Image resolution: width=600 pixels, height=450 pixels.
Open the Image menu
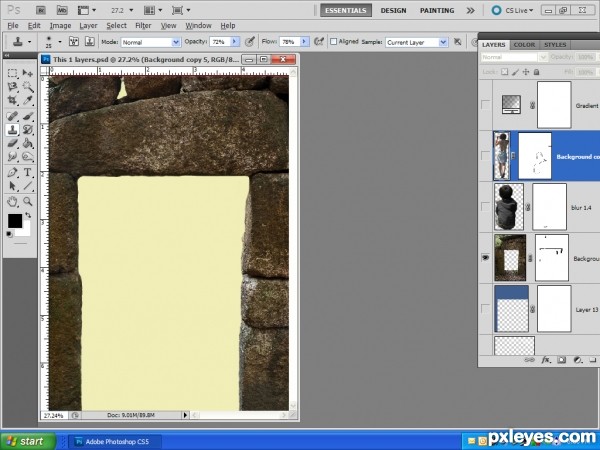tap(60, 26)
